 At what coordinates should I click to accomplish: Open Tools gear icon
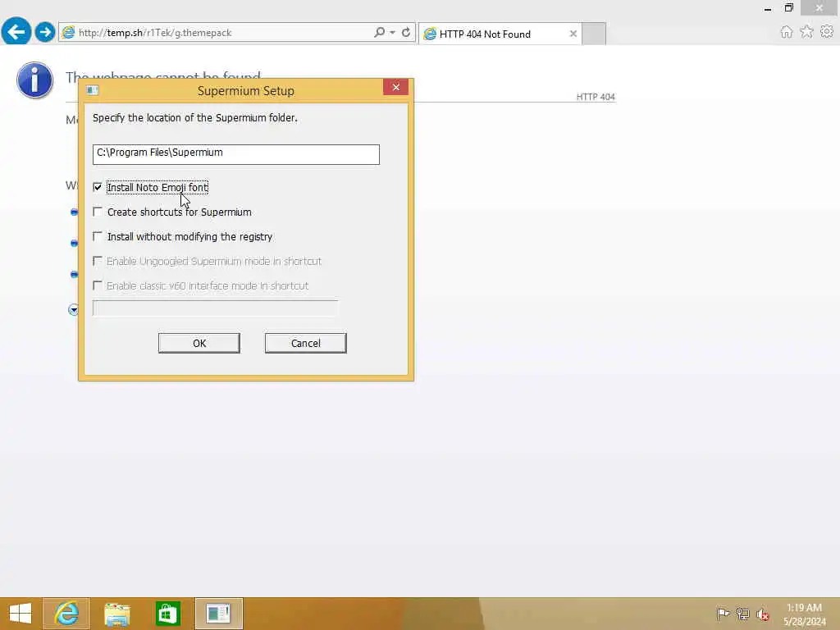(x=827, y=32)
